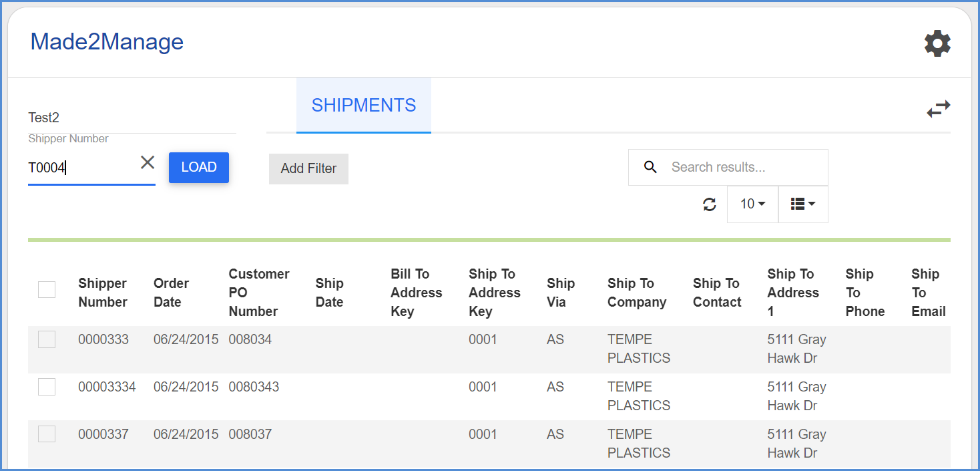Check the row for shipper 0000333
The width and height of the screenshot is (980, 471).
tap(47, 339)
